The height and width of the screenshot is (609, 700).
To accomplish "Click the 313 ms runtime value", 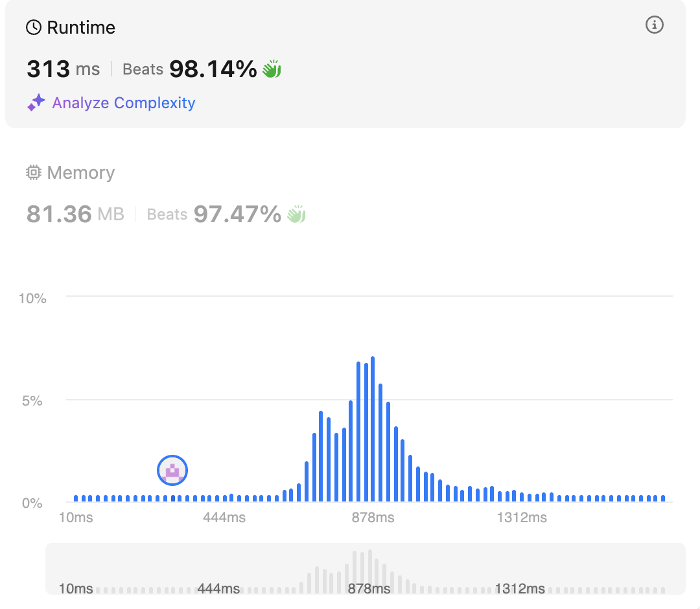I will pyautogui.click(x=63, y=69).
